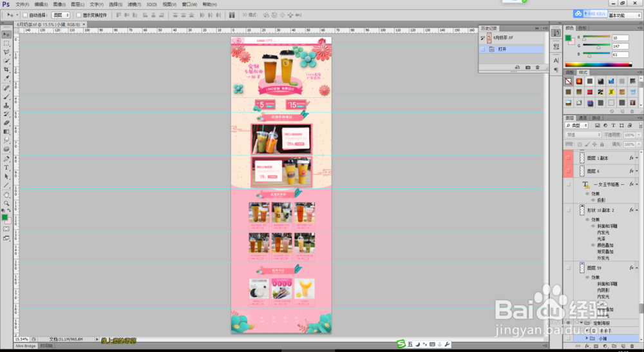Open the 穿透 blend mode dropdown
This screenshot has height=352, width=644.
click(583, 135)
